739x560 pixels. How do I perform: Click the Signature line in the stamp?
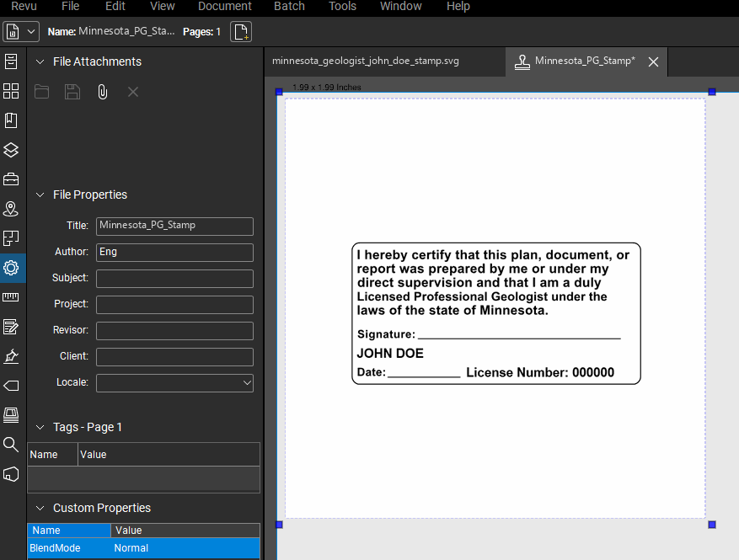click(519, 338)
